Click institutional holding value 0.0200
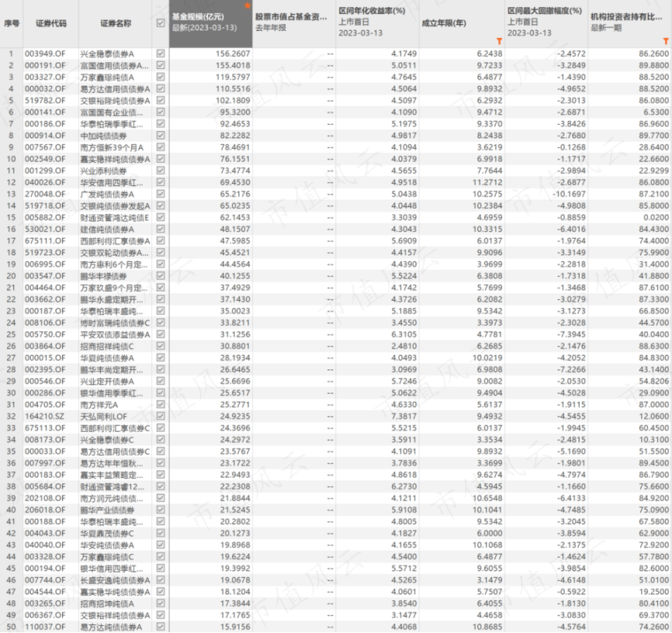The width and height of the screenshot is (672, 633). click(656, 217)
